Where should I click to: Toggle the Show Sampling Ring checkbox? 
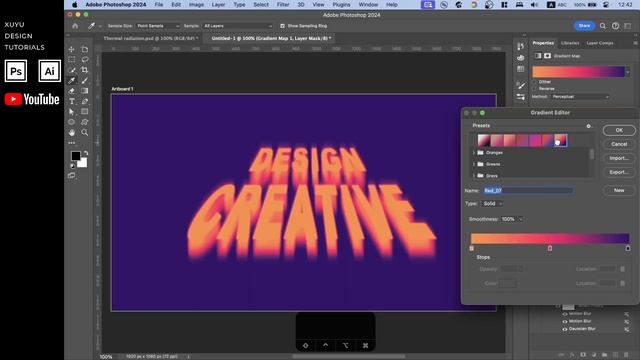click(282, 26)
